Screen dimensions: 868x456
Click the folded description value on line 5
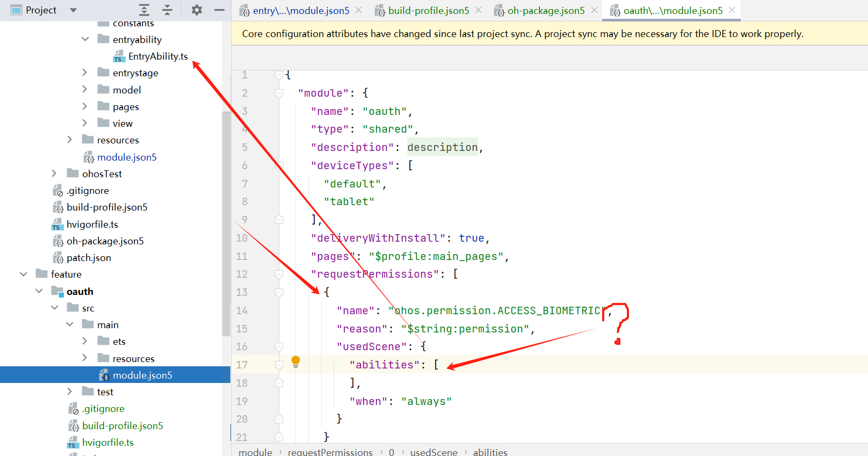click(442, 147)
